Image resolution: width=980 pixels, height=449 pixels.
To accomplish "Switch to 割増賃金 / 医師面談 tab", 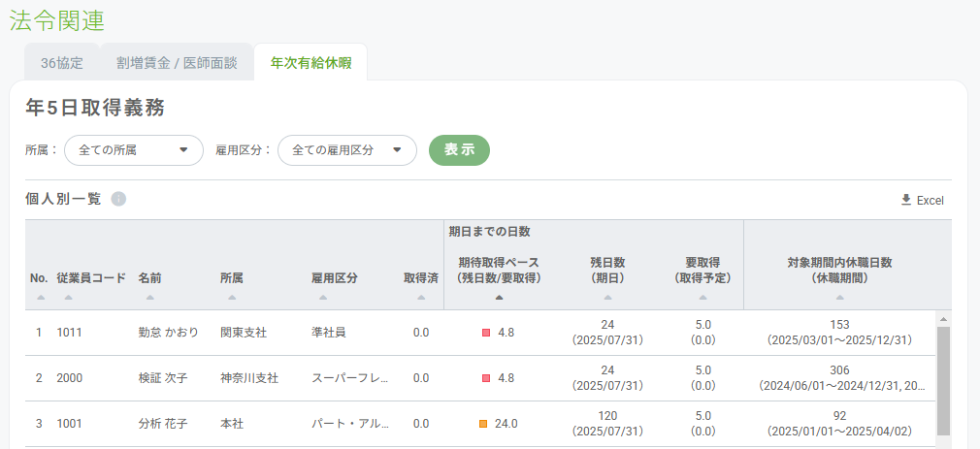I will pos(177,63).
